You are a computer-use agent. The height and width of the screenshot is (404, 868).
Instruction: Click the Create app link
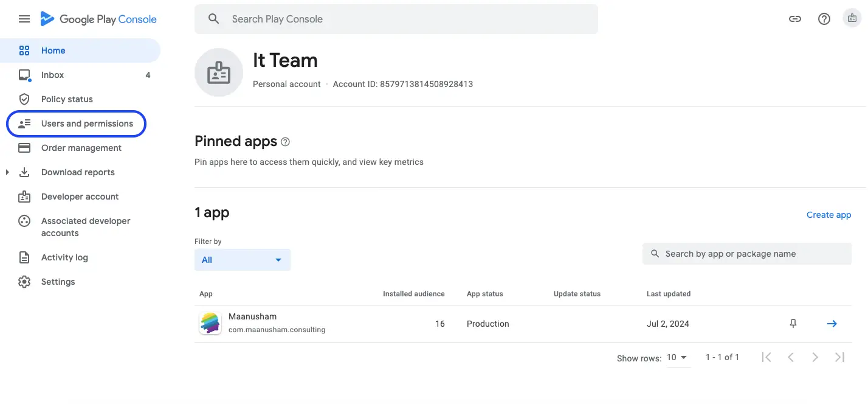pyautogui.click(x=828, y=215)
